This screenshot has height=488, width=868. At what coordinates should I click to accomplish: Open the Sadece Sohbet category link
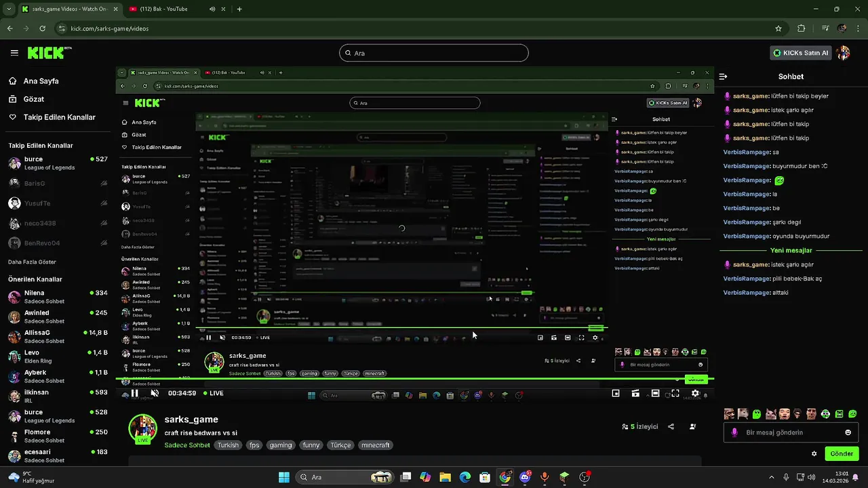click(187, 445)
